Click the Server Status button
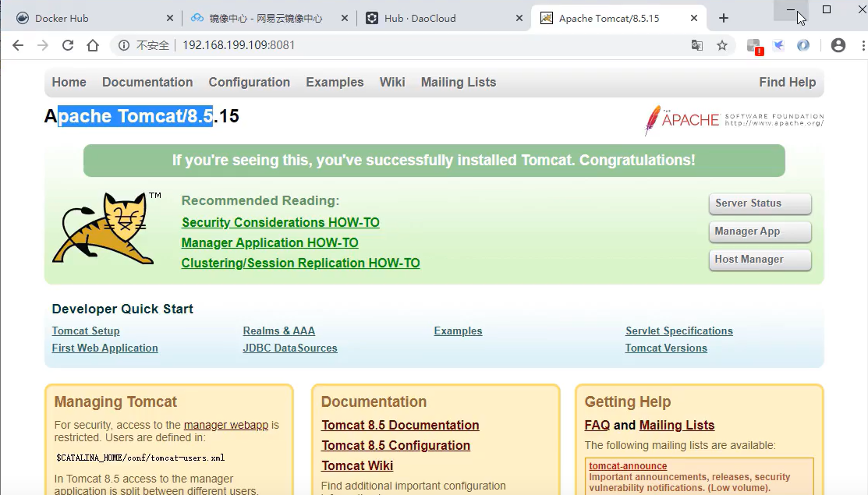Viewport: 868px width, 495px height. click(759, 203)
